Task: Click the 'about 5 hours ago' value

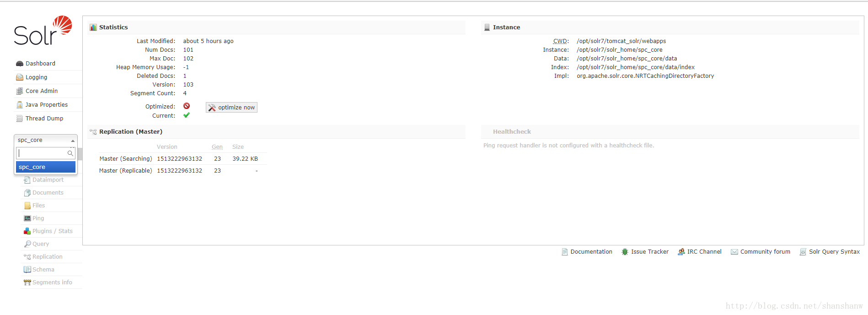Action: pyautogui.click(x=209, y=41)
